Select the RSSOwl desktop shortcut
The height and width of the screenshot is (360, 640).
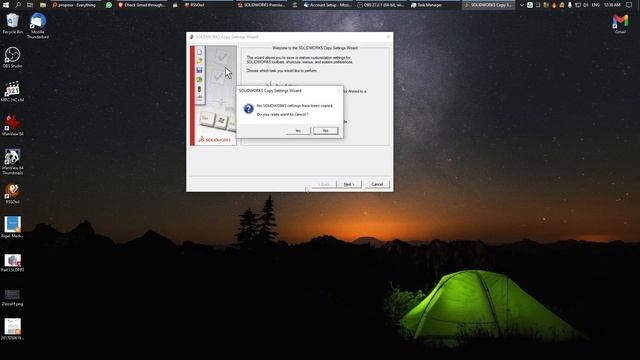click(12, 193)
